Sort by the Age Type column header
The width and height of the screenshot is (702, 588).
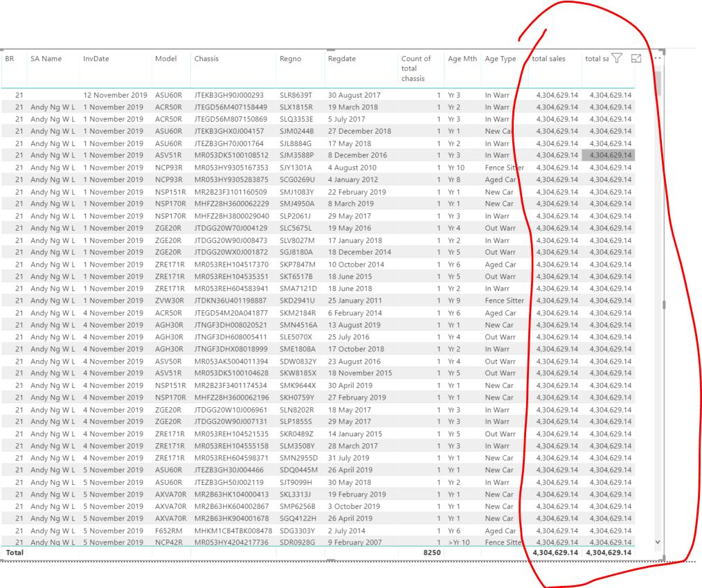[x=500, y=59]
